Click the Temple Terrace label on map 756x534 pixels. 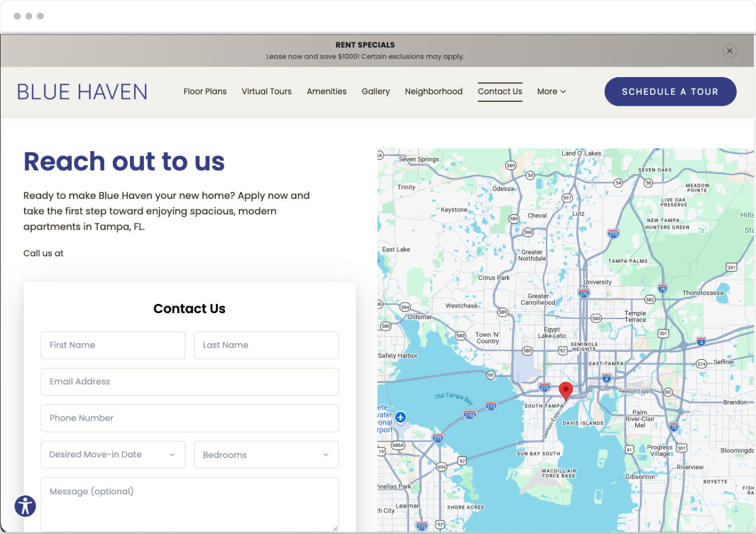(x=636, y=317)
